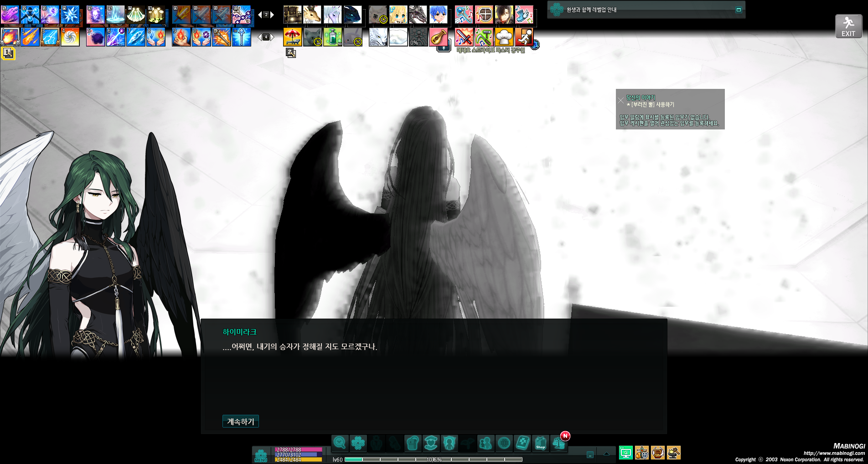868x464 pixels.
Task: Open the backpack inventory icon
Action: coord(413,443)
